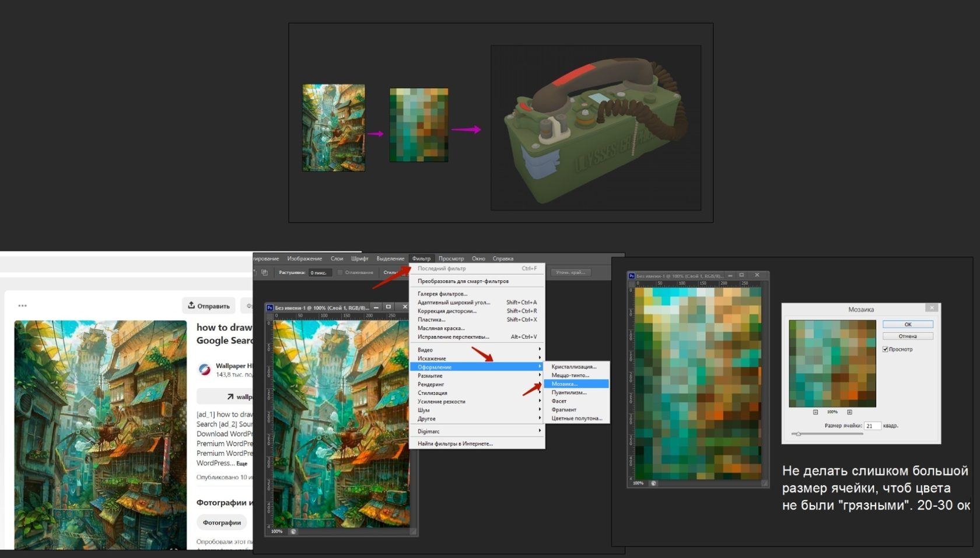Image resolution: width=980 pixels, height=558 pixels.
Task: Click the small pixelated mosaic thumbnail at top
Action: pyautogui.click(x=419, y=125)
